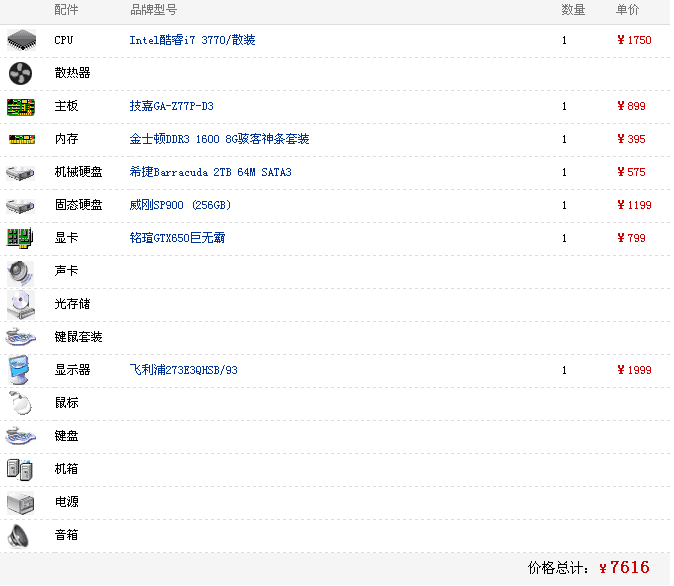Click the 数量 column header
Image resolution: width=674 pixels, height=586 pixels.
(573, 9)
